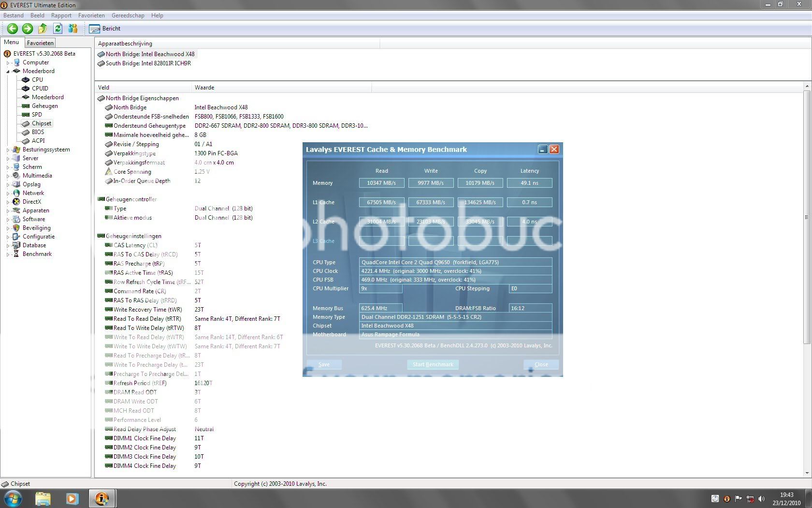This screenshot has width=812, height=508.
Task: Click the EVEREST v5.30.2068 Beta root node
Action: pyautogui.click(x=44, y=54)
